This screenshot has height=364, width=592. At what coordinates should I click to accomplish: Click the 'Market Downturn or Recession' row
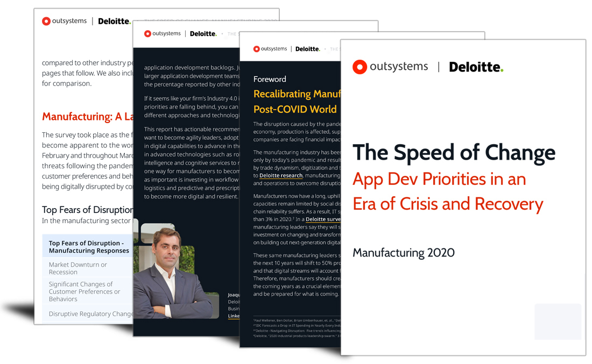click(88, 268)
